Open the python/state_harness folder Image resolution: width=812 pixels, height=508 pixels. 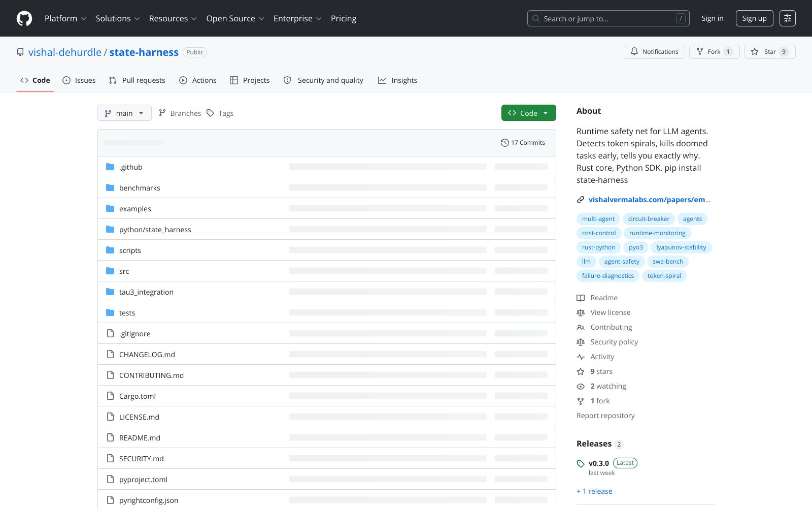(x=155, y=230)
